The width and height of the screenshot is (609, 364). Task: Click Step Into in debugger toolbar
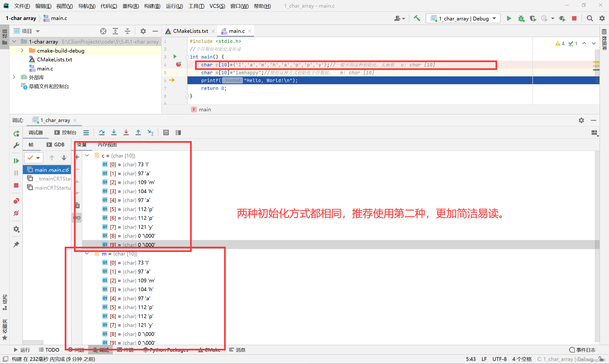[x=114, y=133]
